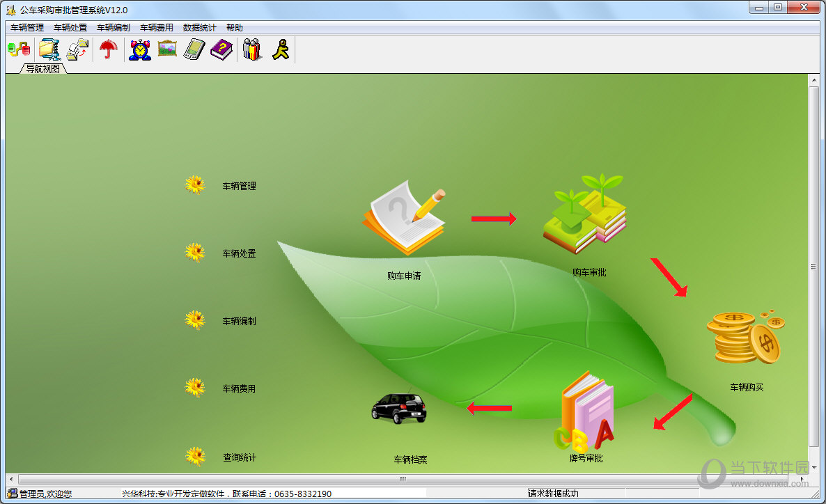Open the 车辆档案 black car icon
This screenshot has width=826, height=504.
[399, 408]
